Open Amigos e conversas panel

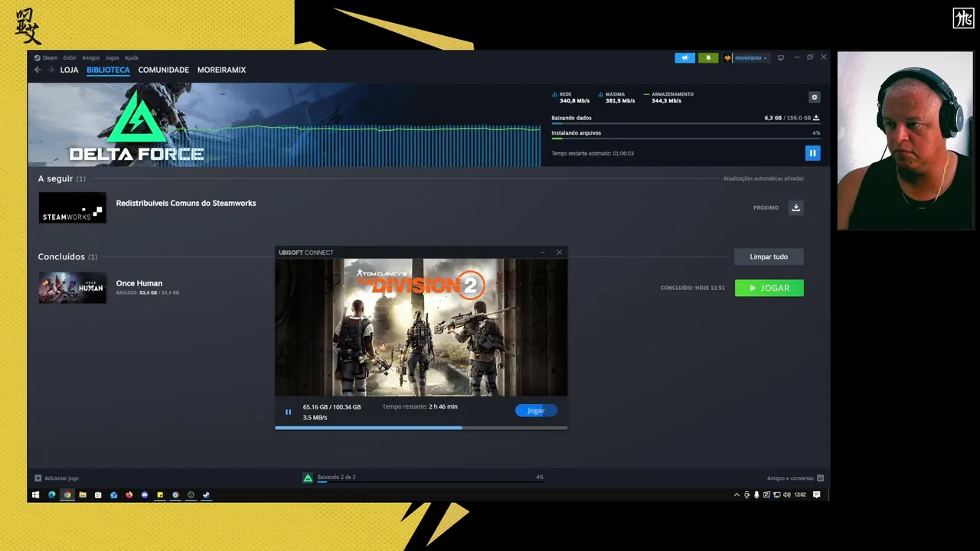click(795, 478)
